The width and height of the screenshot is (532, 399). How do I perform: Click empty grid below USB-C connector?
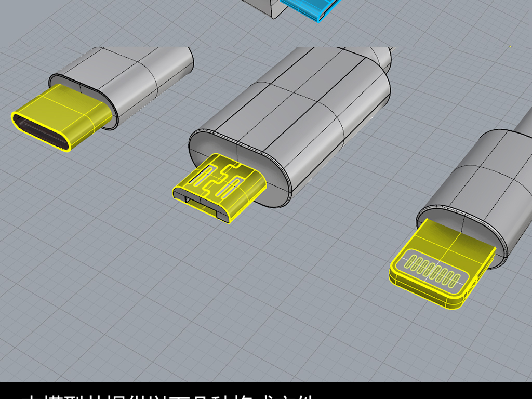[x=78, y=218]
